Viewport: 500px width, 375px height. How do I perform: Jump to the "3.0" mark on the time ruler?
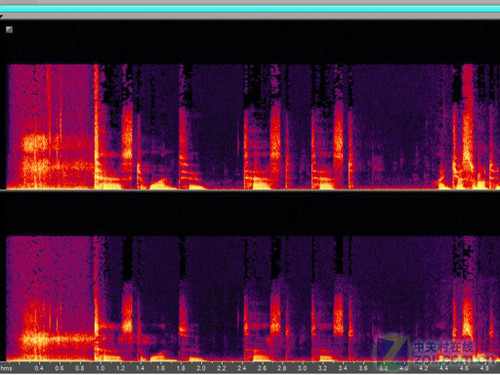pos(302,368)
